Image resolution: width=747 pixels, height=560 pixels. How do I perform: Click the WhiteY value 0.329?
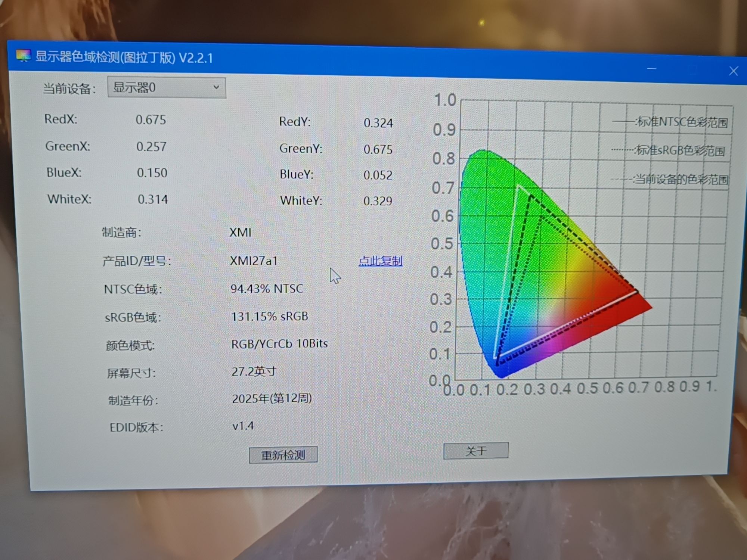point(378,201)
